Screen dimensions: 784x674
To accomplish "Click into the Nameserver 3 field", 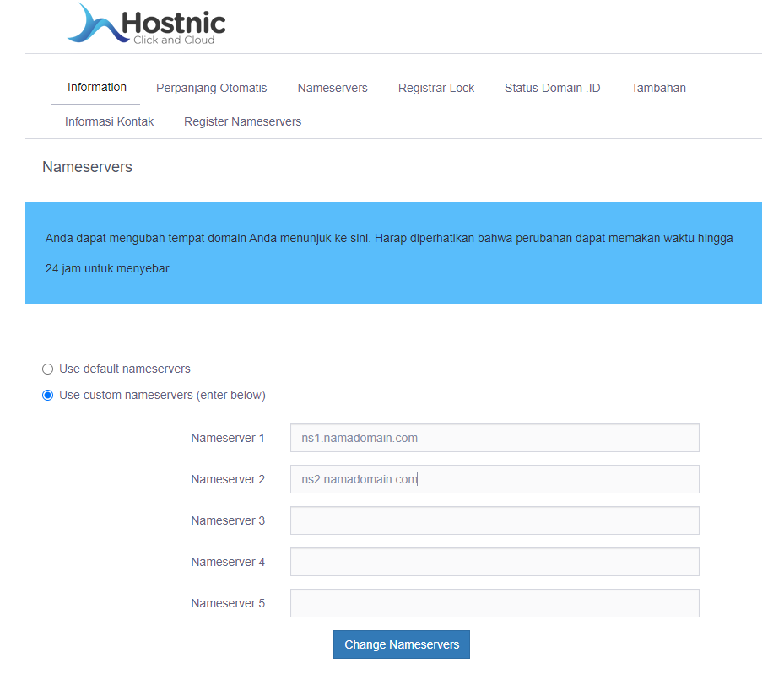I will tap(495, 520).
